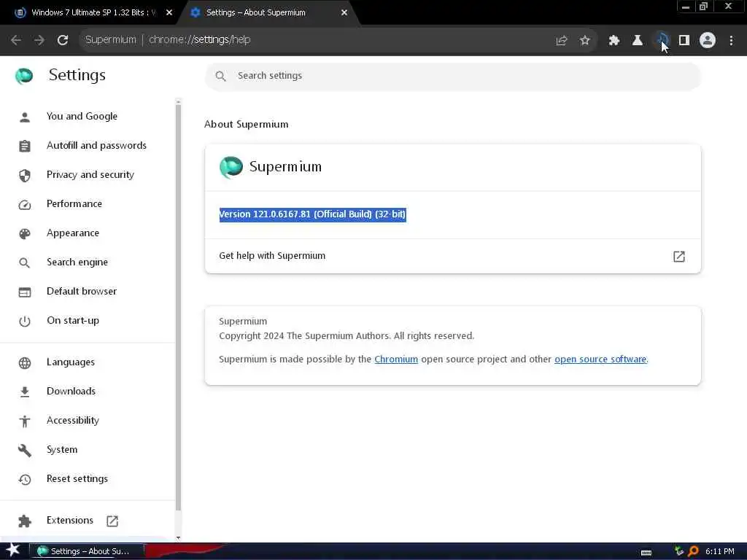
Task: Open On start-up settings
Action: click(x=73, y=321)
